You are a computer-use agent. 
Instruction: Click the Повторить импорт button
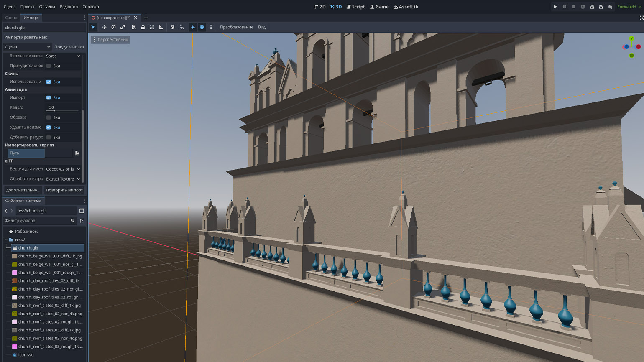[x=64, y=190]
